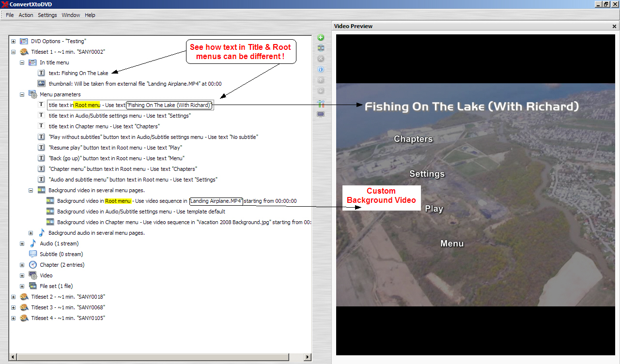Viewport: 620px width, 364px height.
Task: Click the green Add file plus icon
Action: [321, 37]
